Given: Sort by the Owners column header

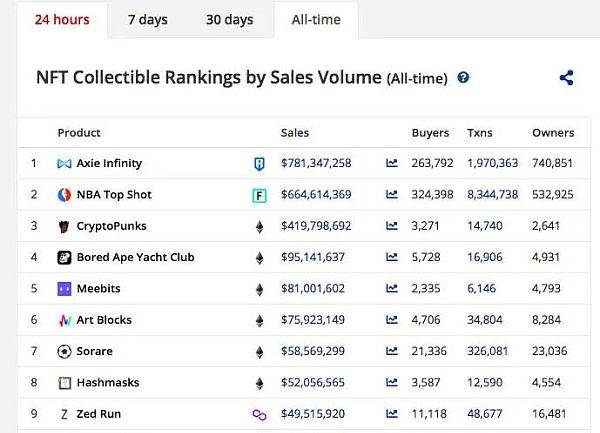Looking at the screenshot, I should (x=553, y=133).
